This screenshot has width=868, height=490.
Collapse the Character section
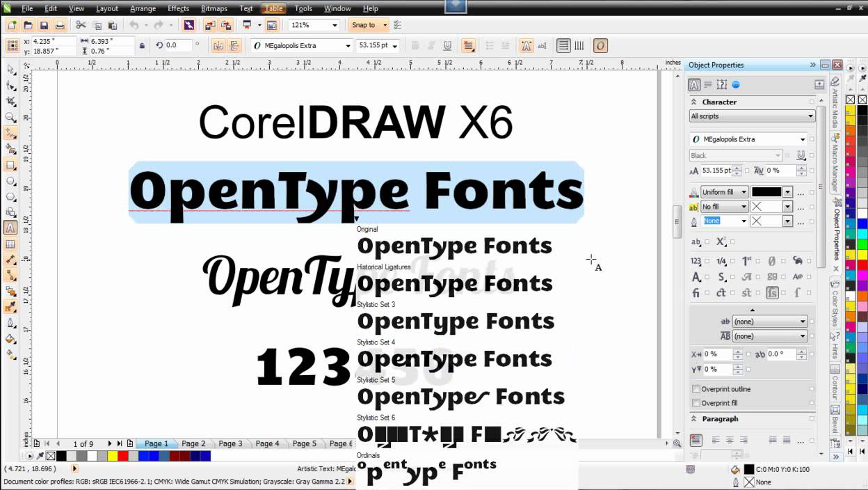click(x=694, y=102)
